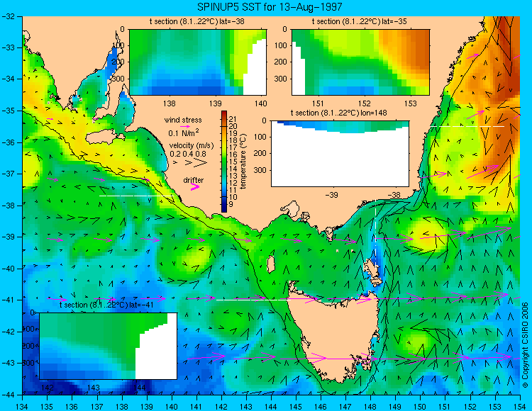Click the '154' longitude axis label
532x411 pixels.
click(519, 407)
